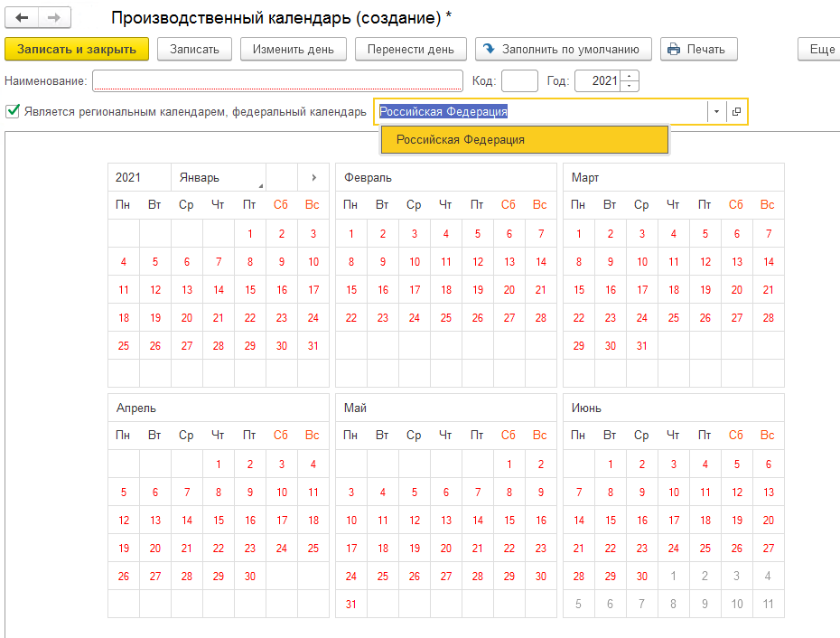Screen dimensions: 840x638
Task: Select May 31 in the calendar
Action: click(351, 605)
